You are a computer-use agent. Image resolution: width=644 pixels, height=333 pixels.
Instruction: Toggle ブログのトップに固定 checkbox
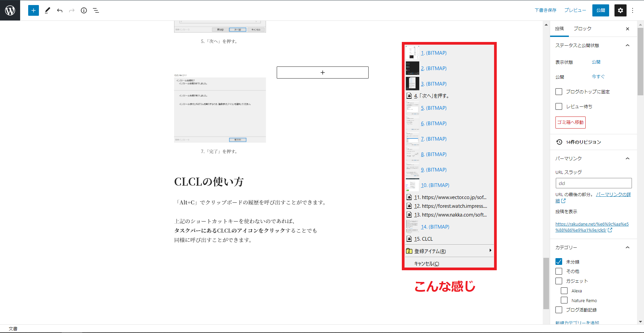click(x=559, y=92)
